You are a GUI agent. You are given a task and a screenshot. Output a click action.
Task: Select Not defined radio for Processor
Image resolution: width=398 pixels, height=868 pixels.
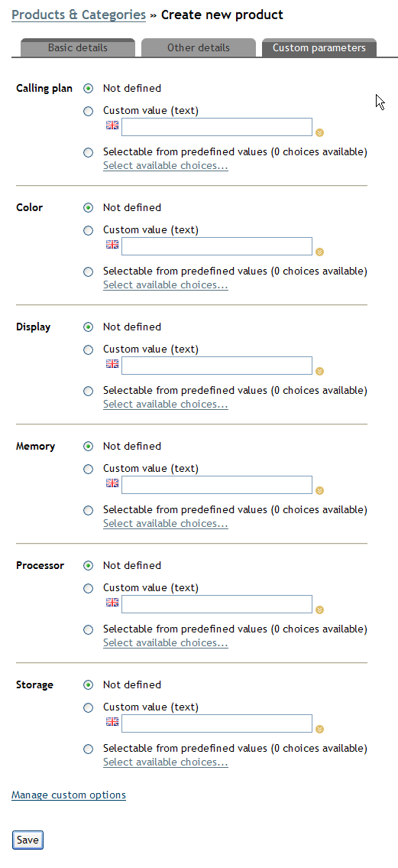tap(89, 566)
